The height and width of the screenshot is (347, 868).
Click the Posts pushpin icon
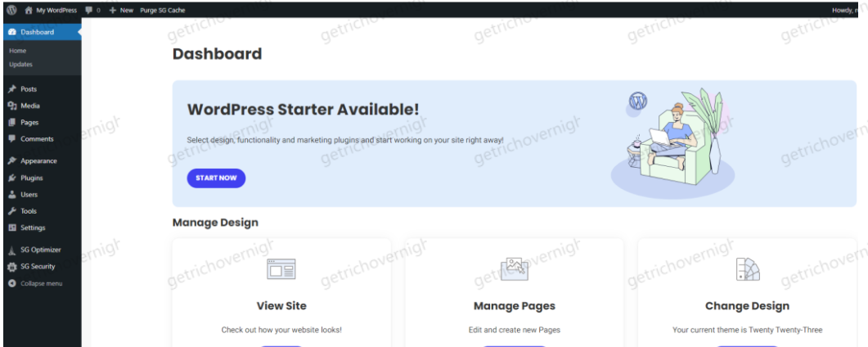tap(12, 89)
